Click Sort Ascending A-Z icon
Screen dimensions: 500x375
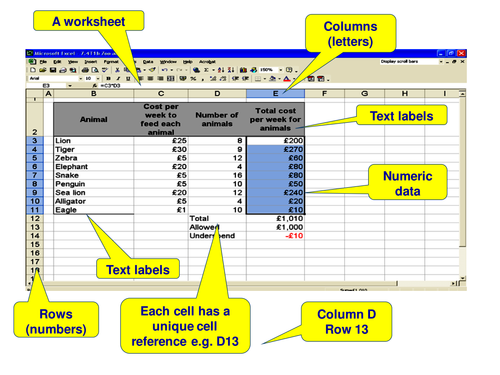221,70
